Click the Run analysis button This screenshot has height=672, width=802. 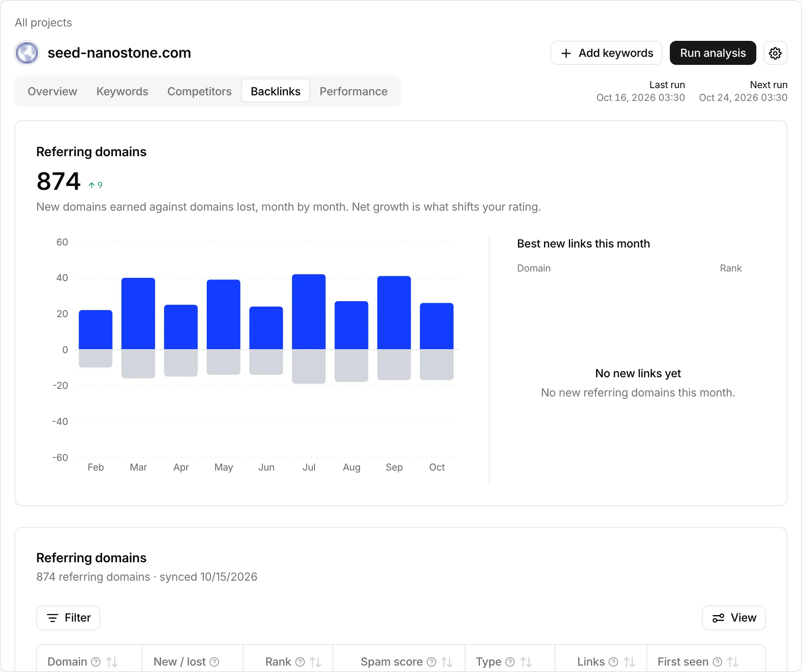[x=713, y=53]
